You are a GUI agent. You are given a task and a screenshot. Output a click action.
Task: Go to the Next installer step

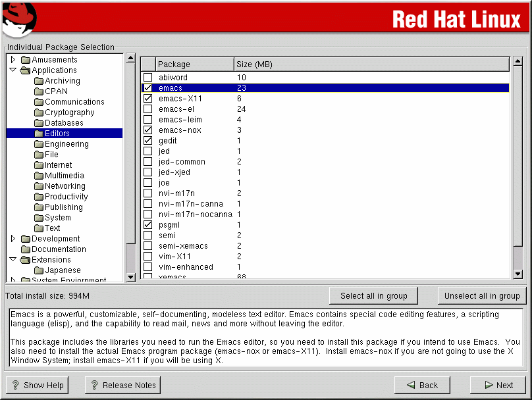pos(498,385)
